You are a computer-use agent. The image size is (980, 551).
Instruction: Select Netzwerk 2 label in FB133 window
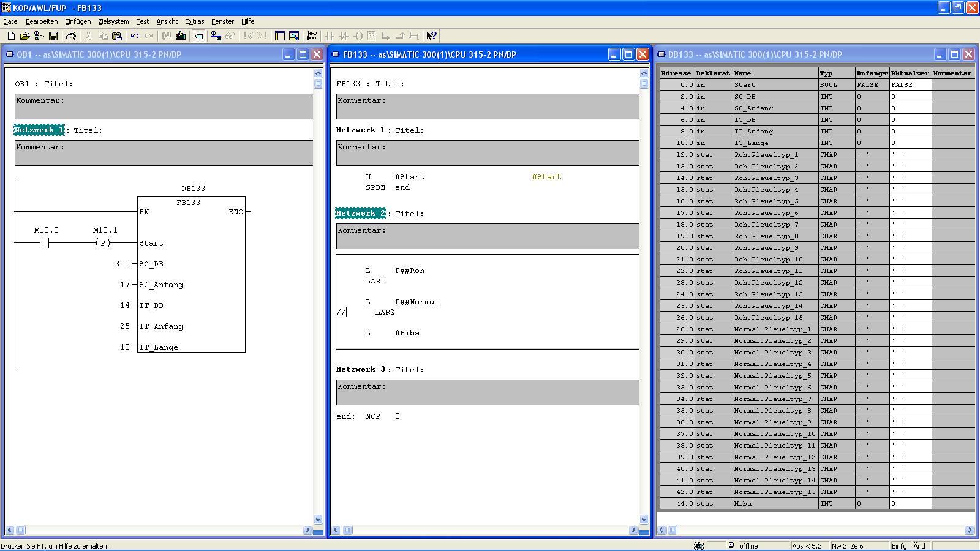point(361,213)
